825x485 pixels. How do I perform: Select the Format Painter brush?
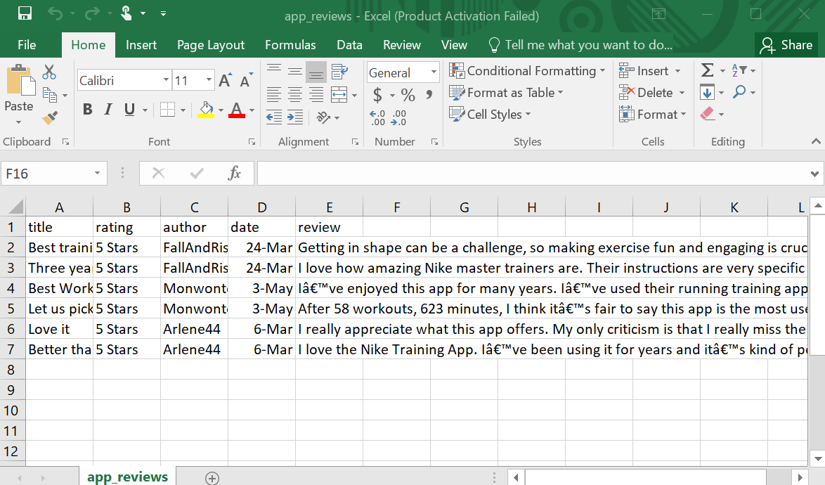pyautogui.click(x=49, y=118)
